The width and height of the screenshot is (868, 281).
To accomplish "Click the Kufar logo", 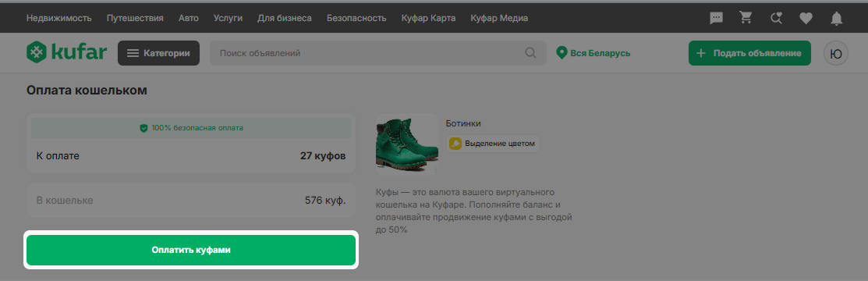I will point(66,52).
